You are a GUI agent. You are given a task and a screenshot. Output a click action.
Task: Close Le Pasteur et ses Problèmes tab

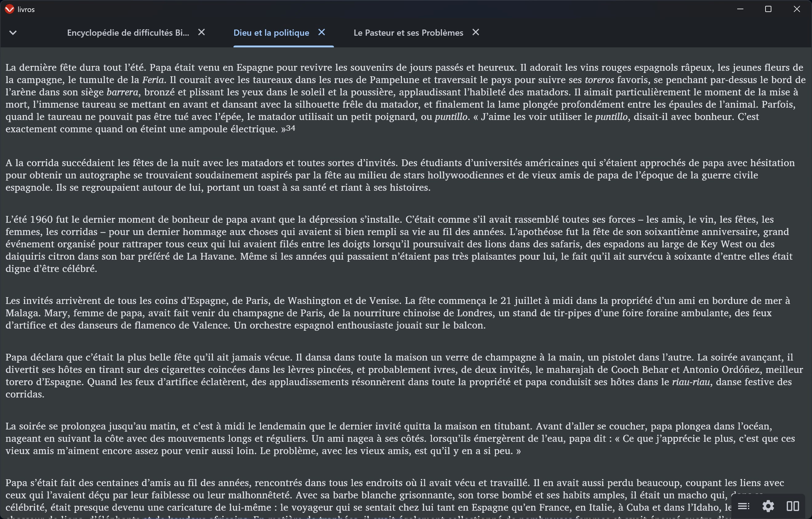pyautogui.click(x=476, y=32)
